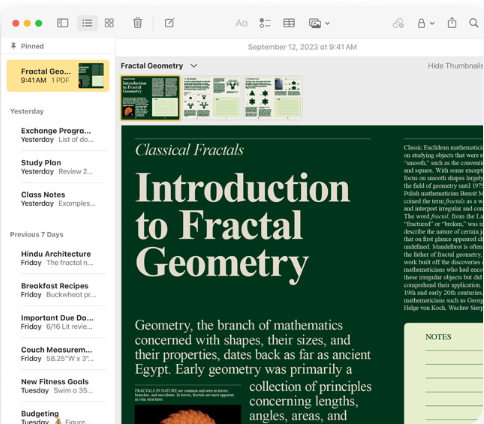Image resolution: width=484 pixels, height=424 pixels.
Task: Click the fractal photo in the PDF
Action: pos(188,415)
